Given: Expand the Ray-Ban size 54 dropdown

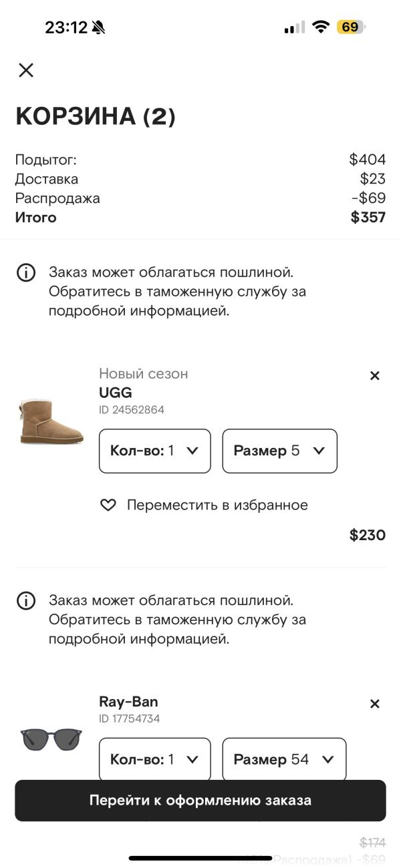Looking at the screenshot, I should click(283, 759).
